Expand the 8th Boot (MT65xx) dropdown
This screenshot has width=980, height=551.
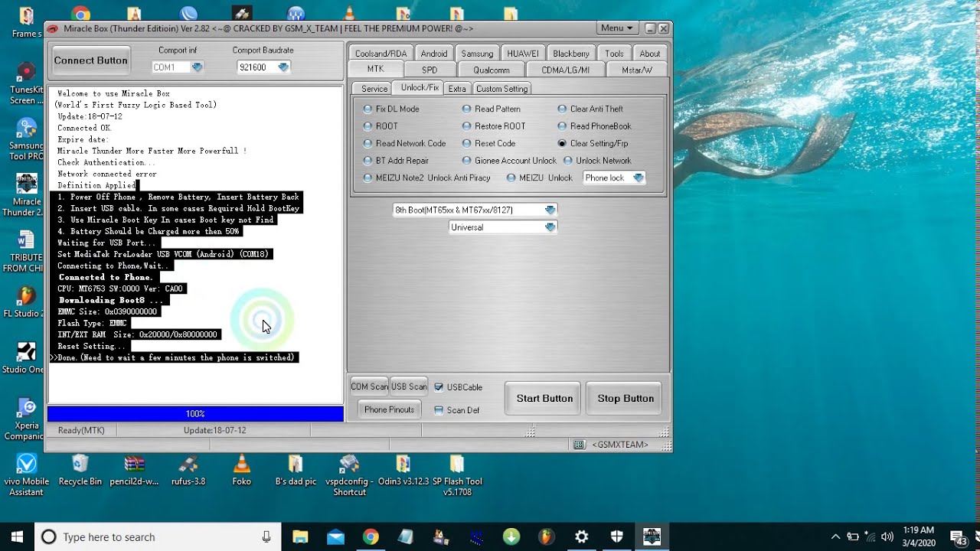pos(550,210)
